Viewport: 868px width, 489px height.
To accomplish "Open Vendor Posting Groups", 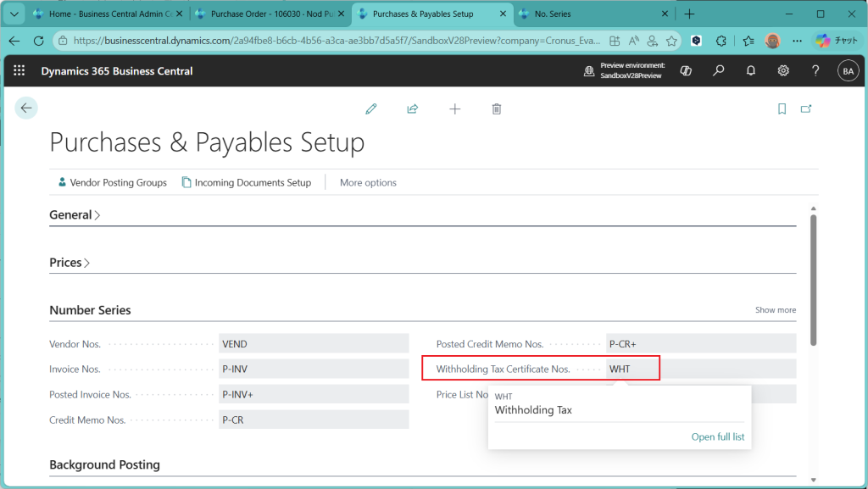I will 112,182.
